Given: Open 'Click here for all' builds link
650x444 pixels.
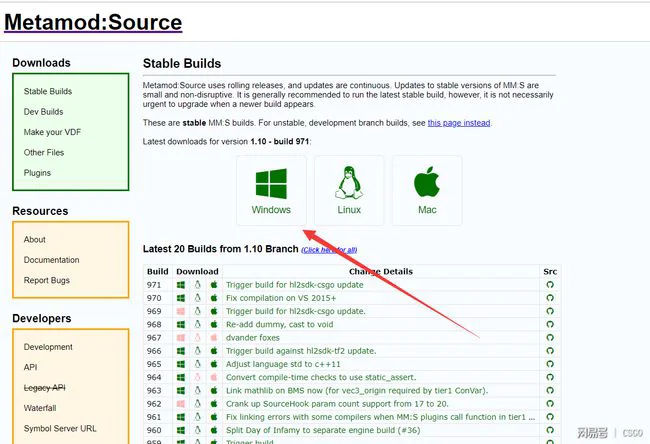Looking at the screenshot, I should [x=329, y=250].
